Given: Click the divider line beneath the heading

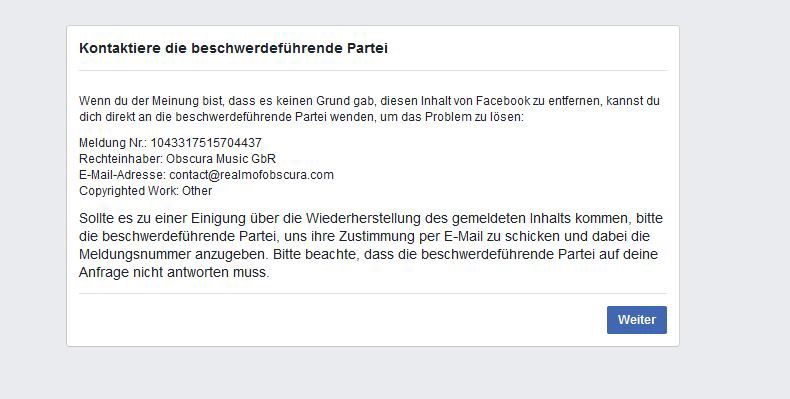Looking at the screenshot, I should [x=373, y=71].
